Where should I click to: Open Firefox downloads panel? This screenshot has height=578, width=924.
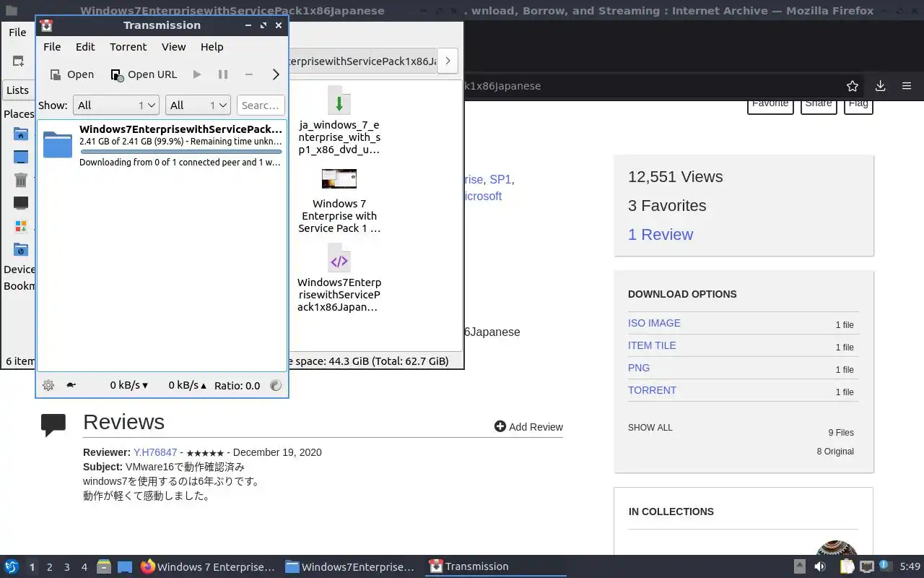click(x=880, y=86)
